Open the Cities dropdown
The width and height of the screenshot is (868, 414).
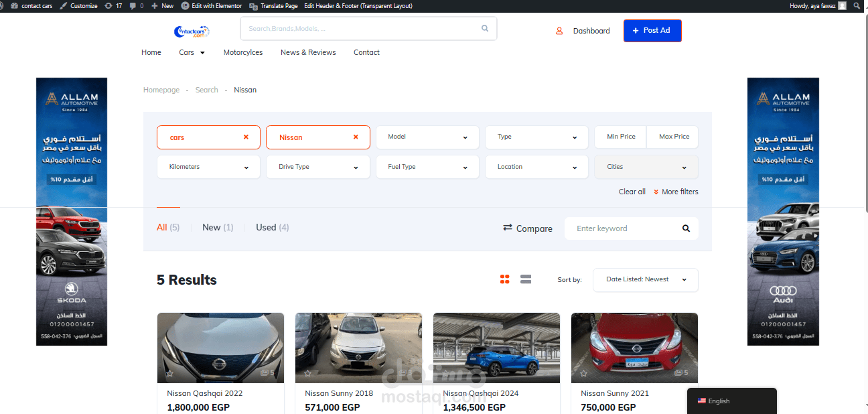point(646,167)
